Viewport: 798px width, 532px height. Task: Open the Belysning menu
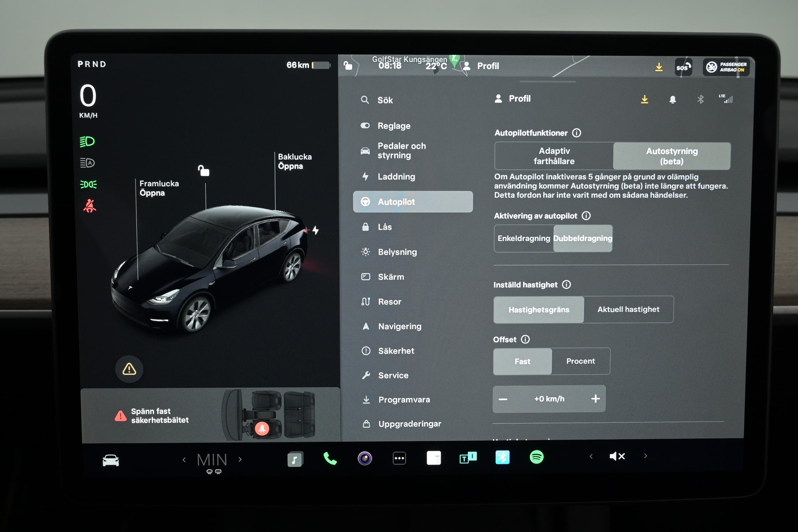click(413, 252)
